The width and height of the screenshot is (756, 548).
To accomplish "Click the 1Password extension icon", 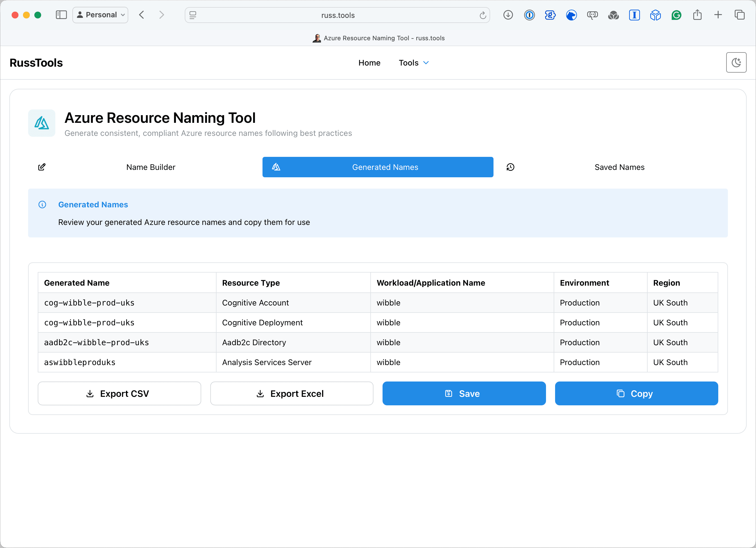I will point(529,15).
